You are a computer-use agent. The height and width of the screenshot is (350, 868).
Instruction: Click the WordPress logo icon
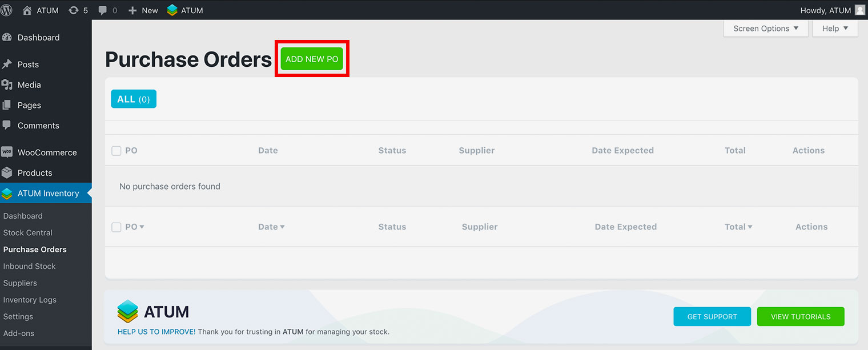tap(7, 10)
